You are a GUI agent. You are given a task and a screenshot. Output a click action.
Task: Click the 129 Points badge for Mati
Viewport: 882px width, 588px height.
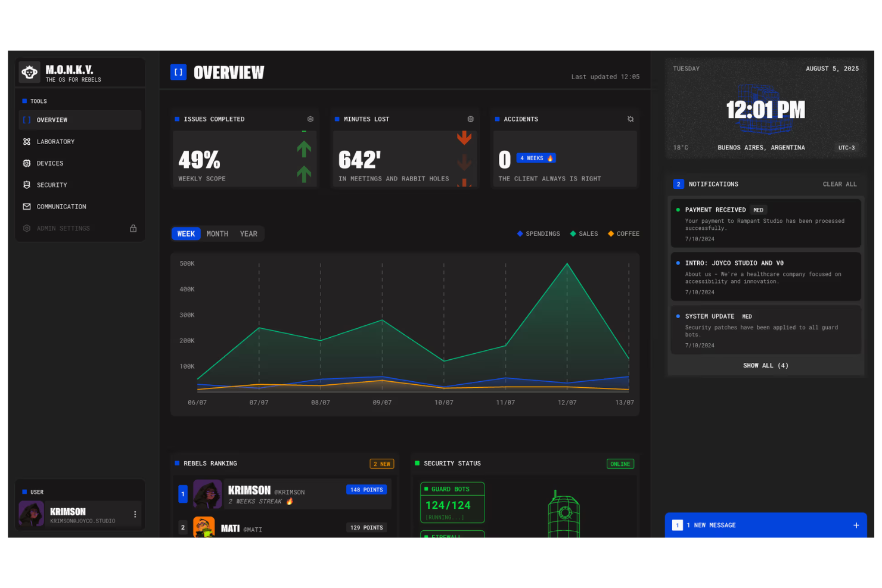367,528
